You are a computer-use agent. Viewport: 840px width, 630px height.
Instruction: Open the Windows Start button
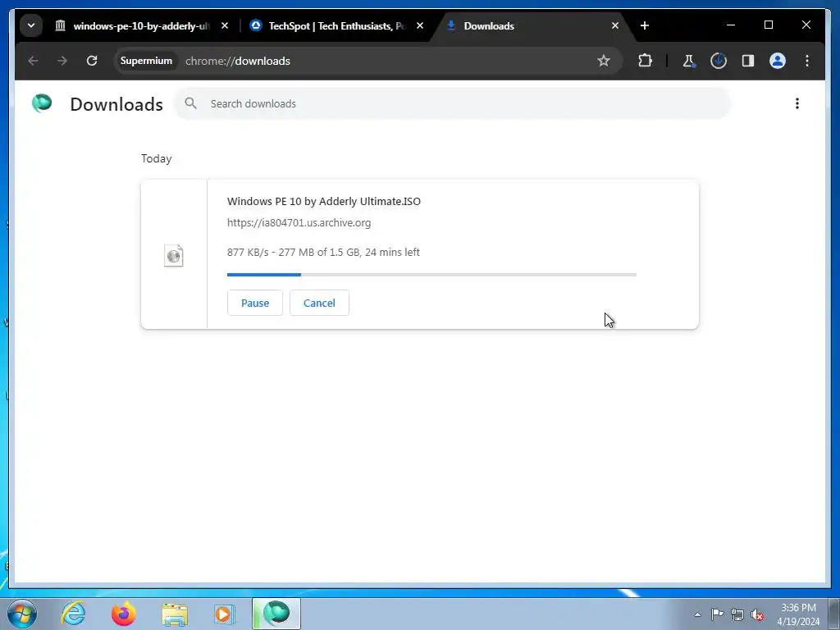(22, 614)
